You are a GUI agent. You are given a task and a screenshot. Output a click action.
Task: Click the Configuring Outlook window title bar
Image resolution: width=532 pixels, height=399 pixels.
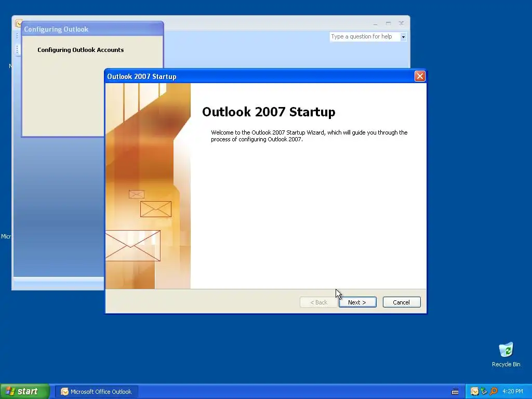92,29
